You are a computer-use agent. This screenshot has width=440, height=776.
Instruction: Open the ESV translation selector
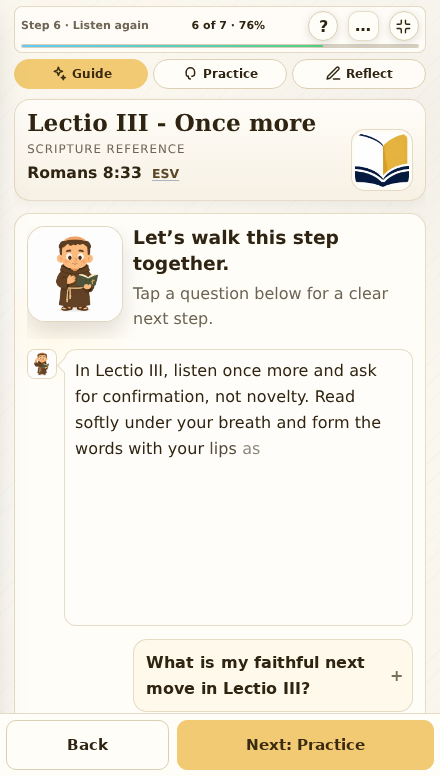click(x=165, y=174)
